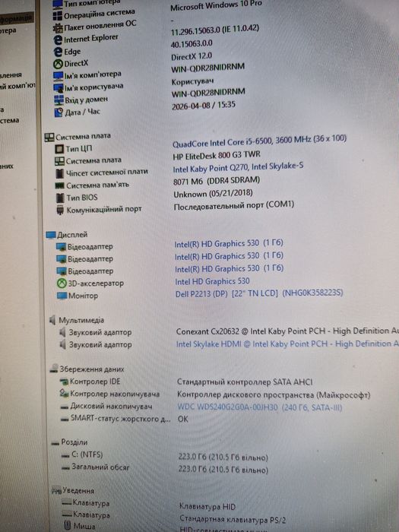Open the Intel Kaby Point Q270 chipset link
This screenshot has height=532, width=399.
point(238,168)
